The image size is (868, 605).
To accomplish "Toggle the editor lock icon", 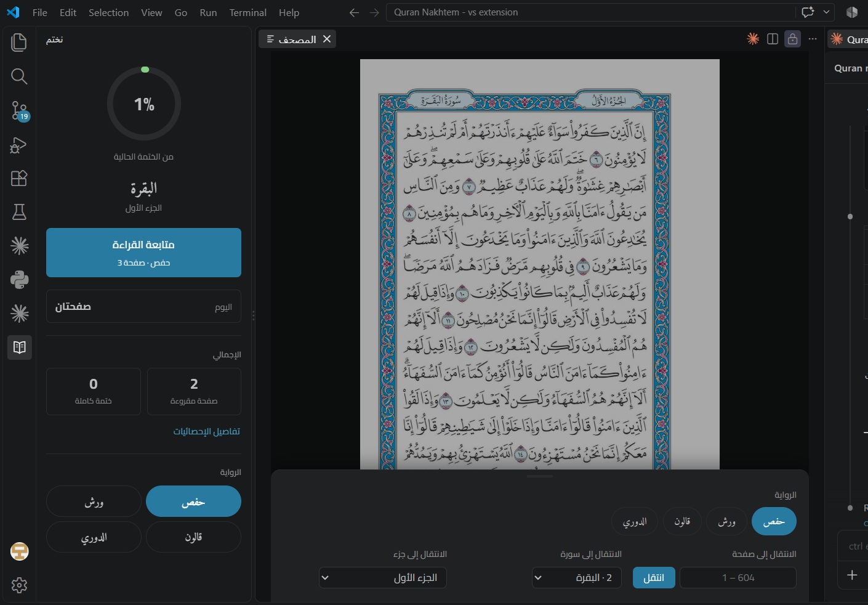I will point(793,39).
